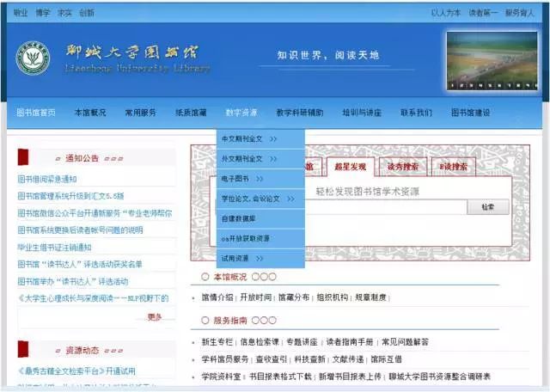Open 聊城大学图书资源整合调研表 link
This screenshot has width=550, height=392.
pyautogui.click(x=439, y=377)
